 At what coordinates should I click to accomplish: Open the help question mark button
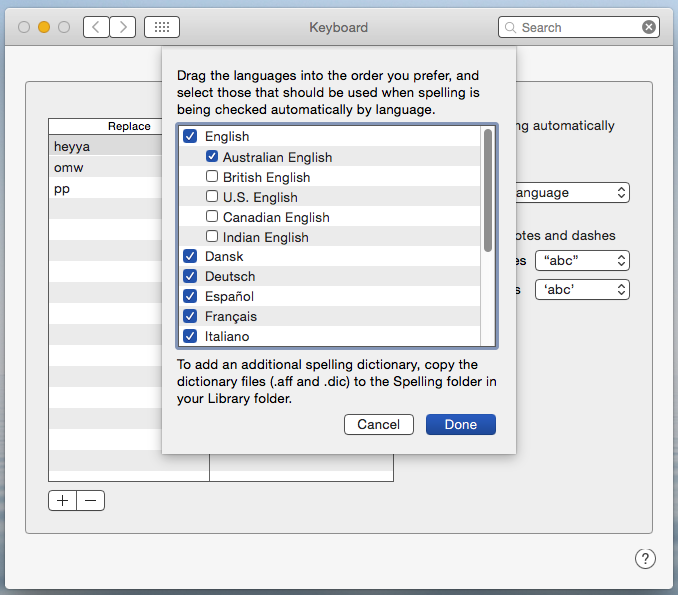[x=645, y=558]
